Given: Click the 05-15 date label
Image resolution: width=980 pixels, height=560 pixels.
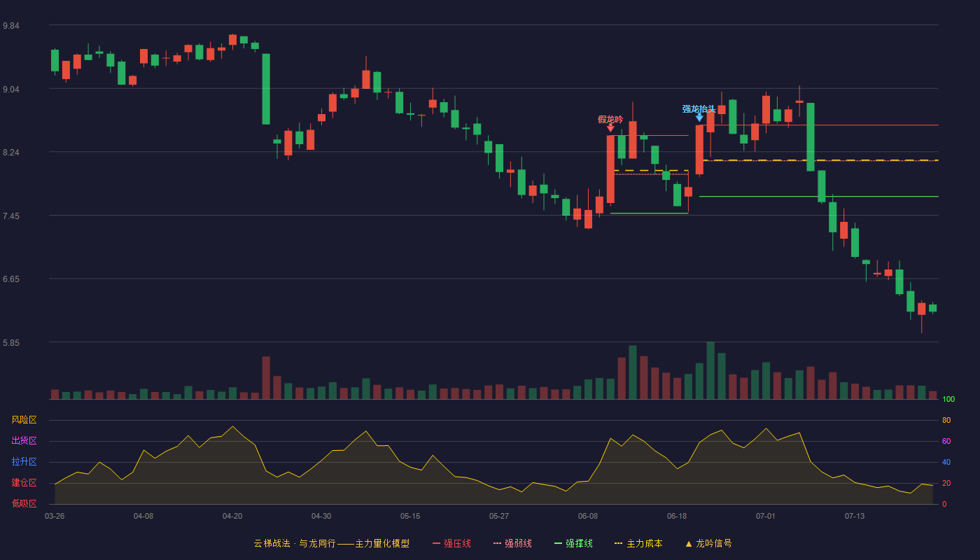Looking at the screenshot, I should tap(410, 516).
